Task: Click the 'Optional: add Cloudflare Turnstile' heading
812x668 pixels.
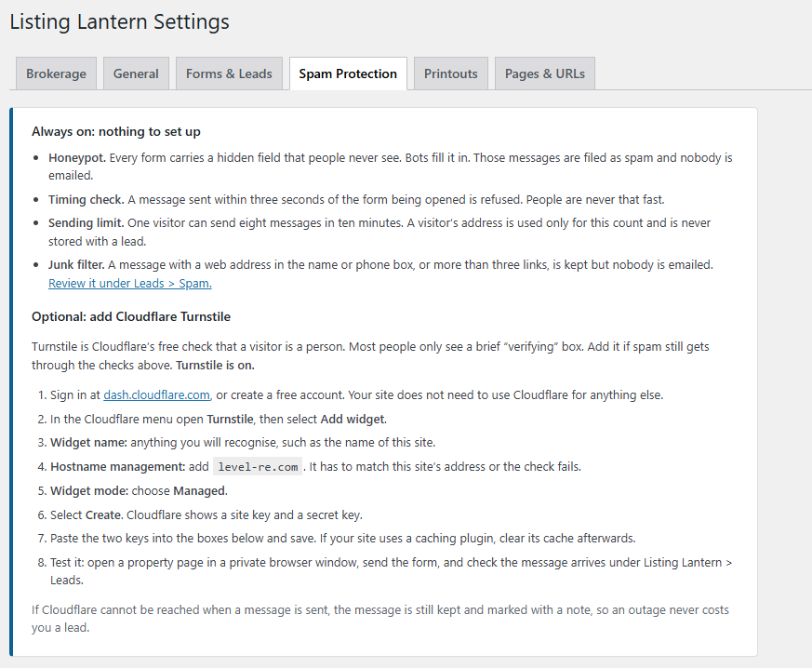Action: 131,316
